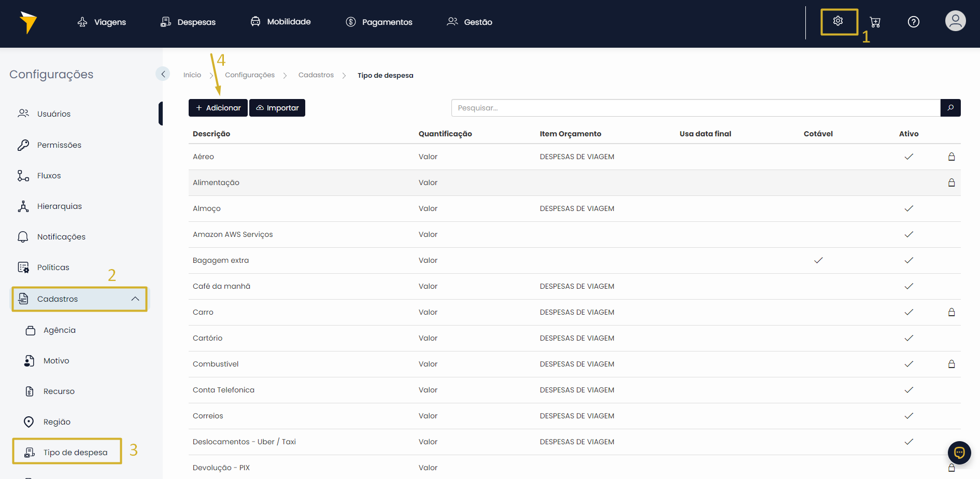Open the Combustível expense row
This screenshot has width=980, height=479.
point(575,364)
